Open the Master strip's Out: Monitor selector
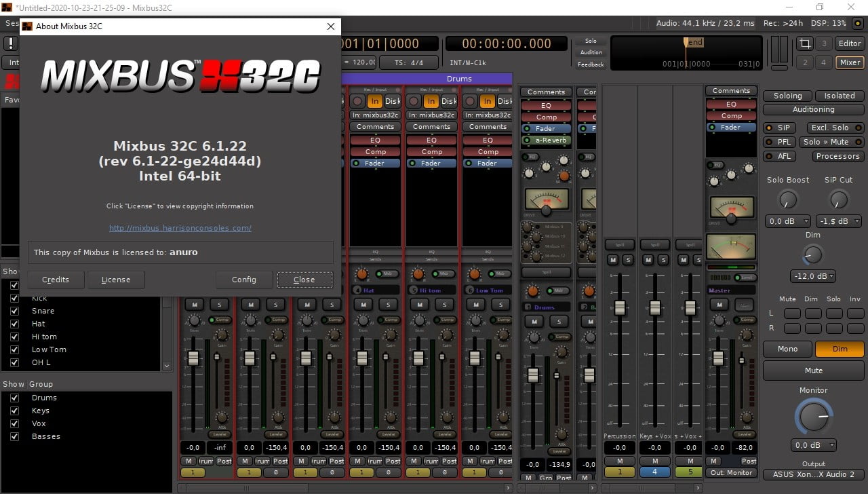Viewport: 868px width, 494px height. [731, 472]
